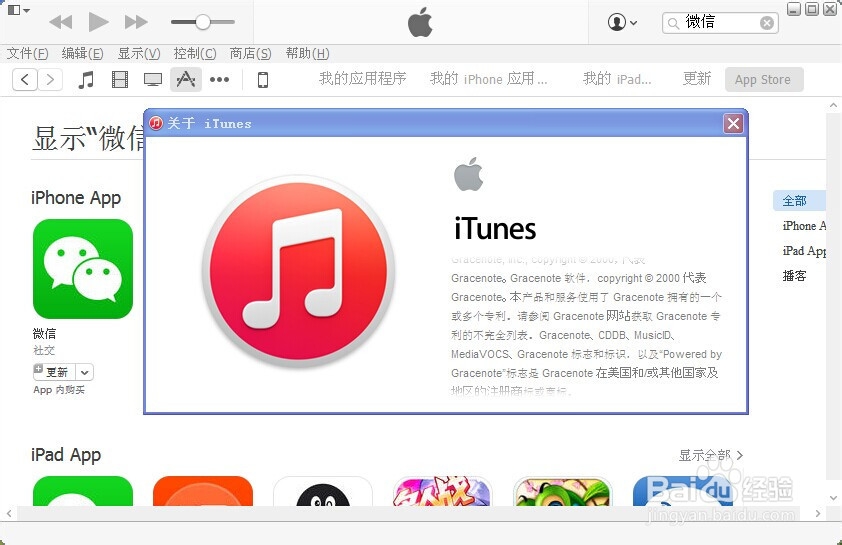Image resolution: width=842 pixels, height=545 pixels.
Task: Click the search field containing 微信
Action: [x=720, y=23]
